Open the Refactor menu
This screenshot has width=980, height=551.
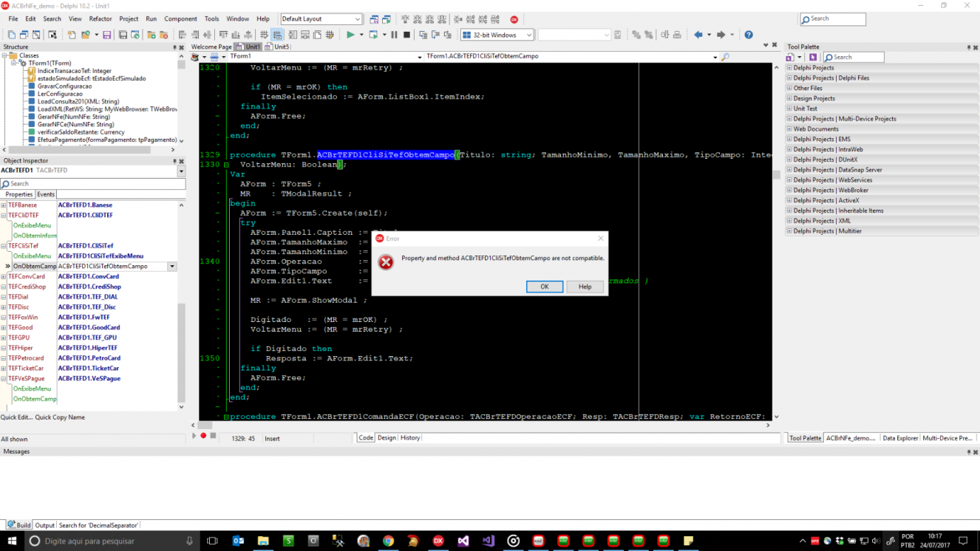click(101, 18)
